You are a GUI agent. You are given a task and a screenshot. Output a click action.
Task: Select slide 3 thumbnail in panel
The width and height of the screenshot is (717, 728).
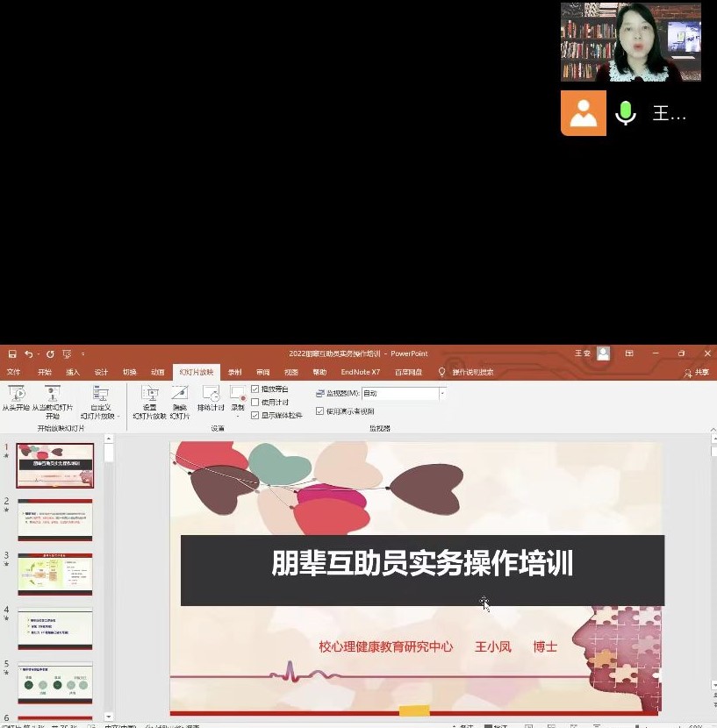55,574
